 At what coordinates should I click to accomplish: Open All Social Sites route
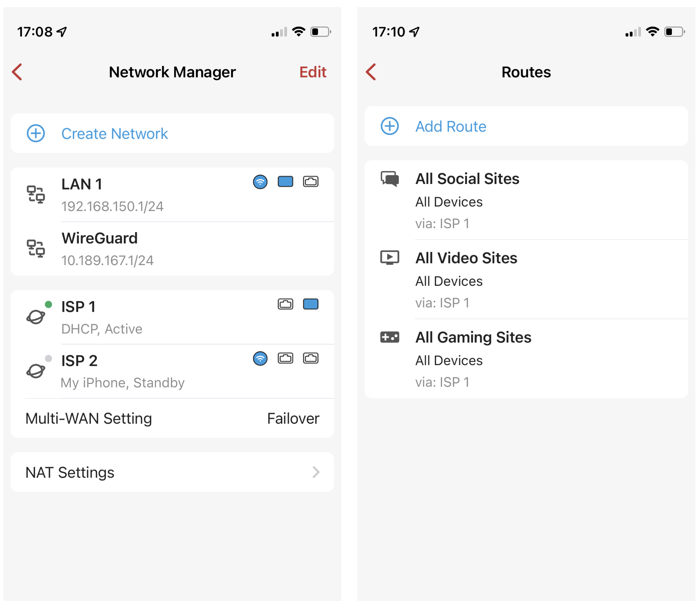tap(526, 200)
